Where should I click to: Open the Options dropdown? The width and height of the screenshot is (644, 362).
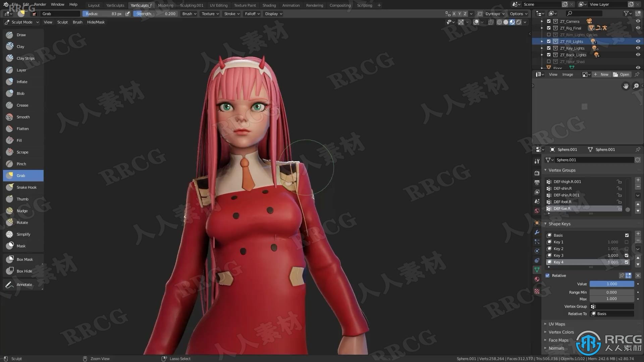tap(518, 14)
